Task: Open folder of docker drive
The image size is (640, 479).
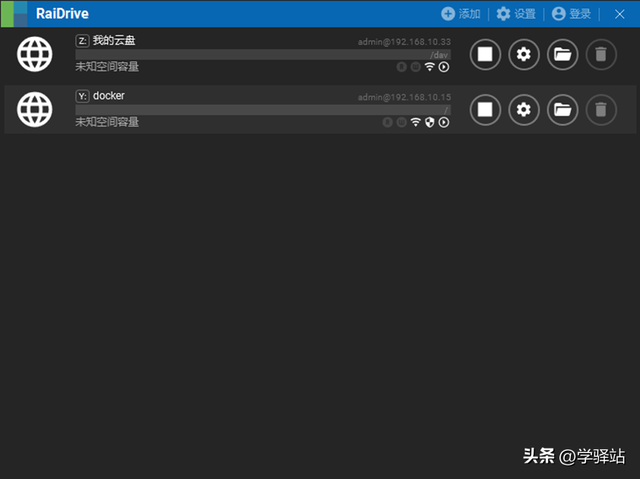Action: coord(562,109)
